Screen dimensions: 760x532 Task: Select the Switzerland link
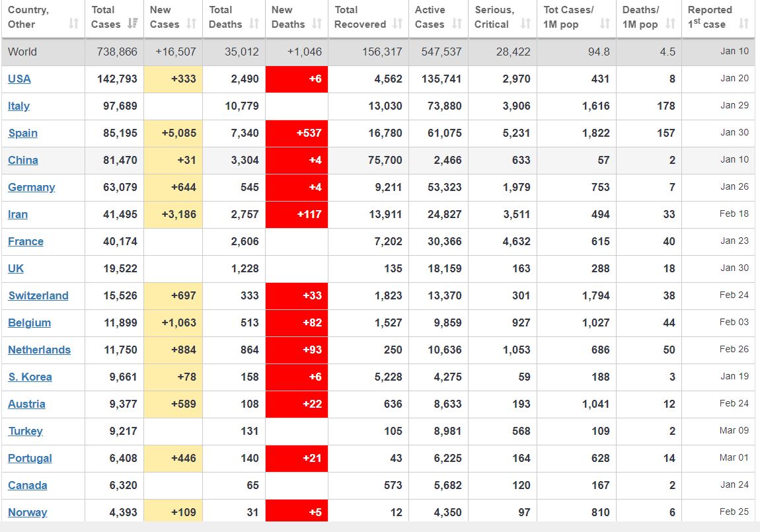(38, 295)
